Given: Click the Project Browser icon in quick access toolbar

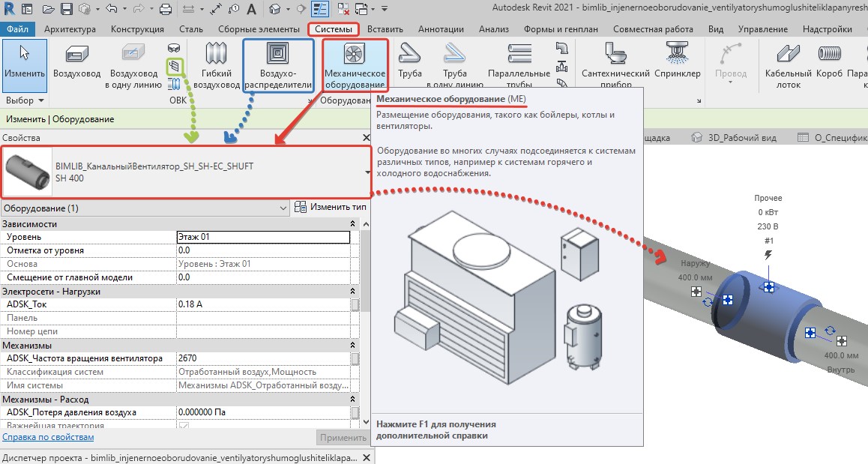Looking at the screenshot, I should [x=26, y=9].
